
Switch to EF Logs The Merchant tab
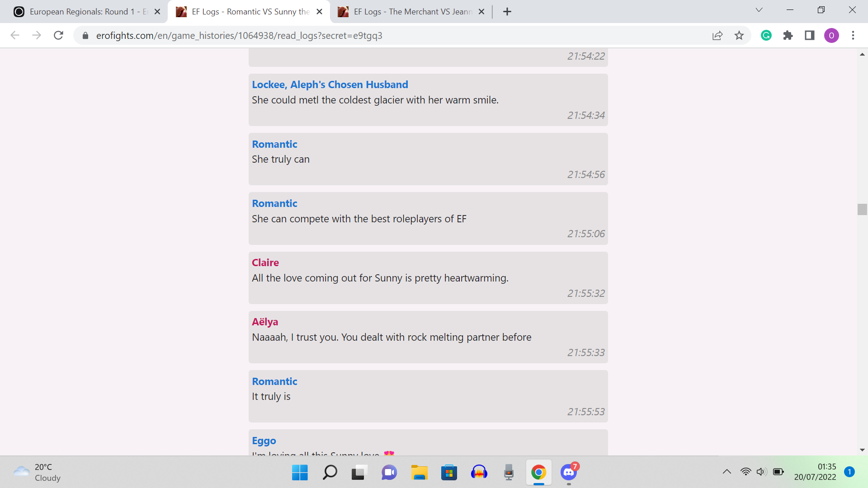click(x=411, y=12)
